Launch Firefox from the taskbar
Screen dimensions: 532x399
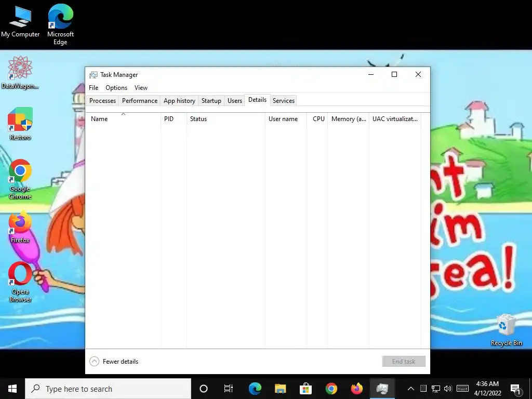click(356, 389)
